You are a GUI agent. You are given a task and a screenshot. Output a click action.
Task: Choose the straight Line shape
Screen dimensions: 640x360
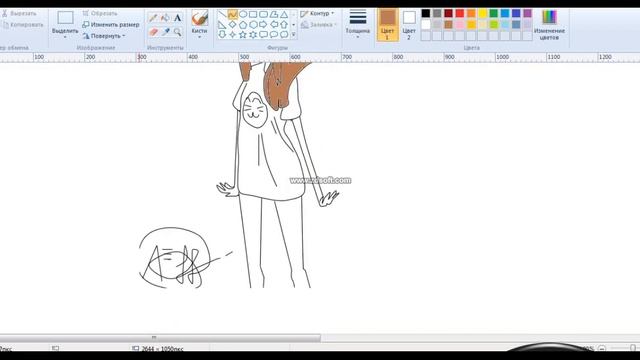[x=222, y=15]
